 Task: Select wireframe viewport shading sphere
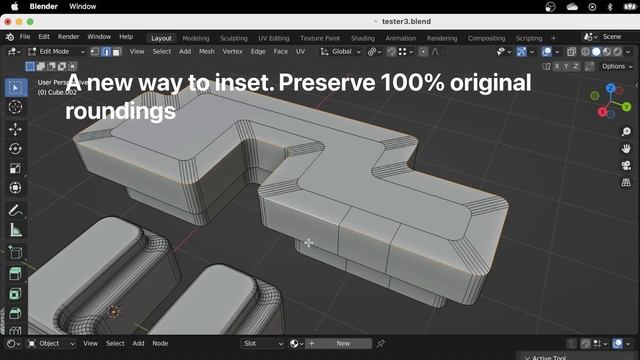point(586,52)
